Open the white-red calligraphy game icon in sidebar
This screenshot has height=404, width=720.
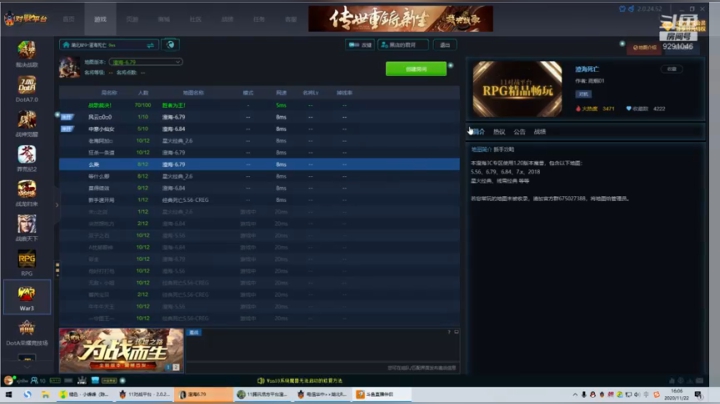(27, 154)
